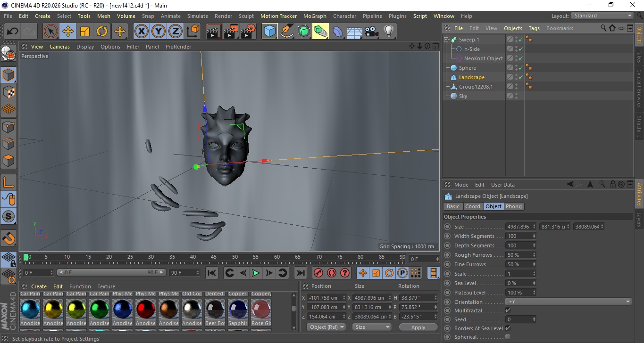Screen dimensions: 644x343
Task: Open the Render Settings clapperboard icon
Action: [248, 32]
